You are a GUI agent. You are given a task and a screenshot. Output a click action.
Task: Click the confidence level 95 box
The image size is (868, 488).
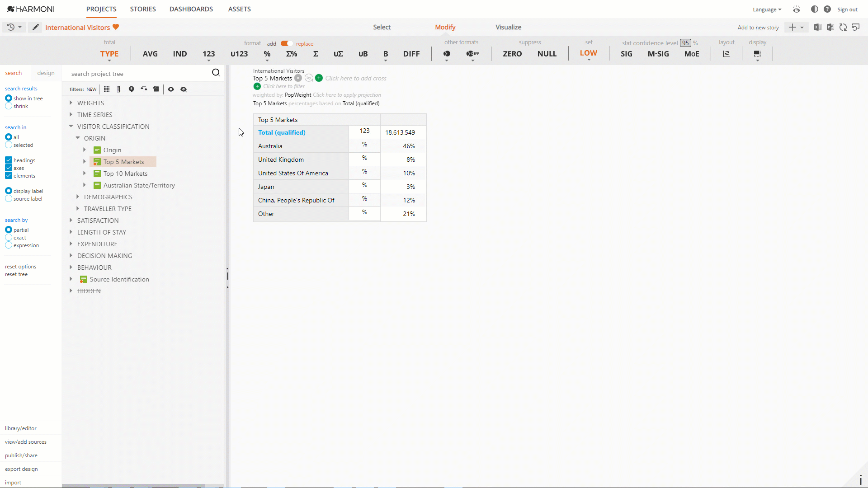(686, 43)
